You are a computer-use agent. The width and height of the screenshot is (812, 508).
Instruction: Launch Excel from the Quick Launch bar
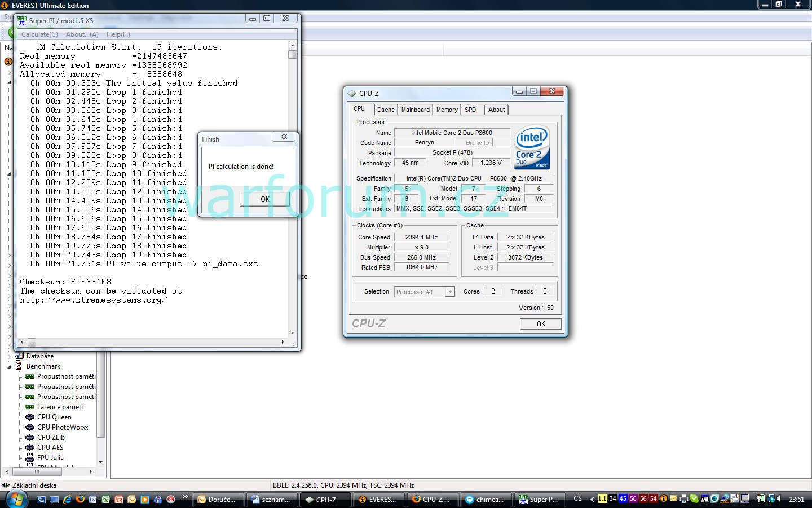[x=106, y=500]
